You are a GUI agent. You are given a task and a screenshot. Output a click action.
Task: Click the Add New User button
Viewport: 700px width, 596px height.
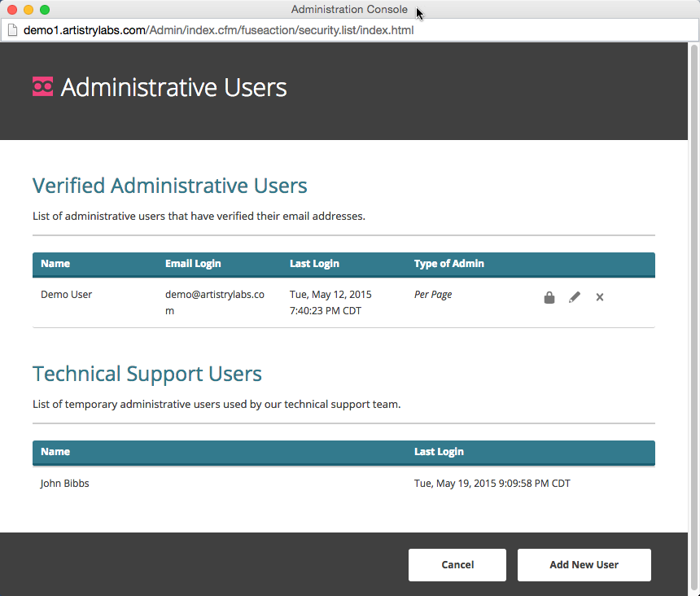(584, 565)
